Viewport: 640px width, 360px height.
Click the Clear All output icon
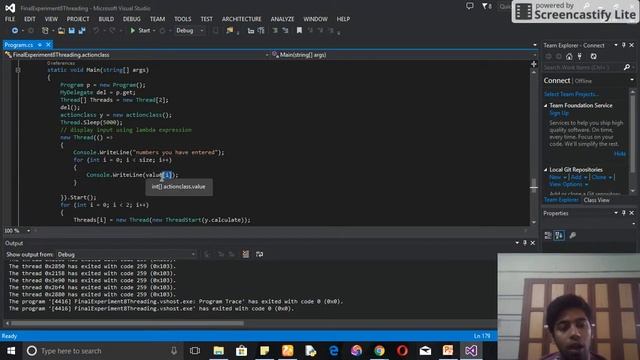click(x=245, y=254)
